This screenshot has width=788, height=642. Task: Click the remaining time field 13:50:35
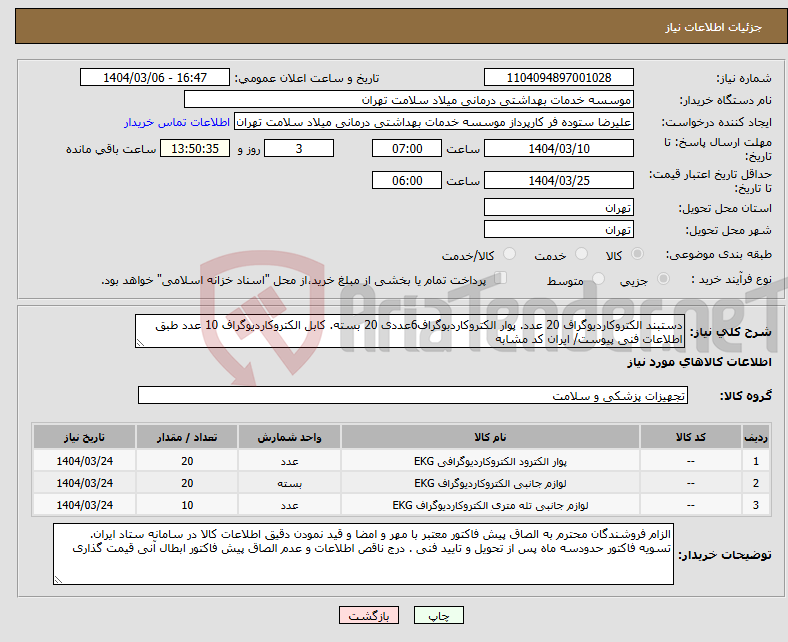[195, 148]
